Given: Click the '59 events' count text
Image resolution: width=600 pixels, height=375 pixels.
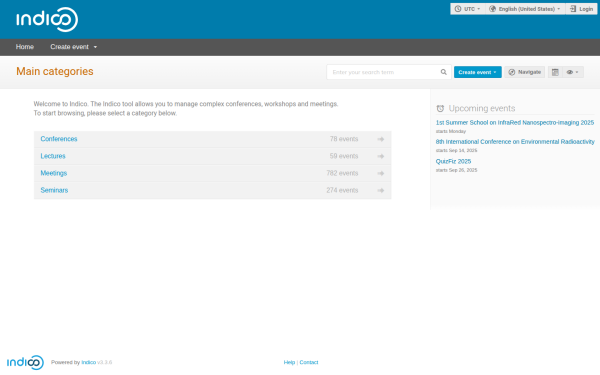Looking at the screenshot, I should tap(344, 156).
